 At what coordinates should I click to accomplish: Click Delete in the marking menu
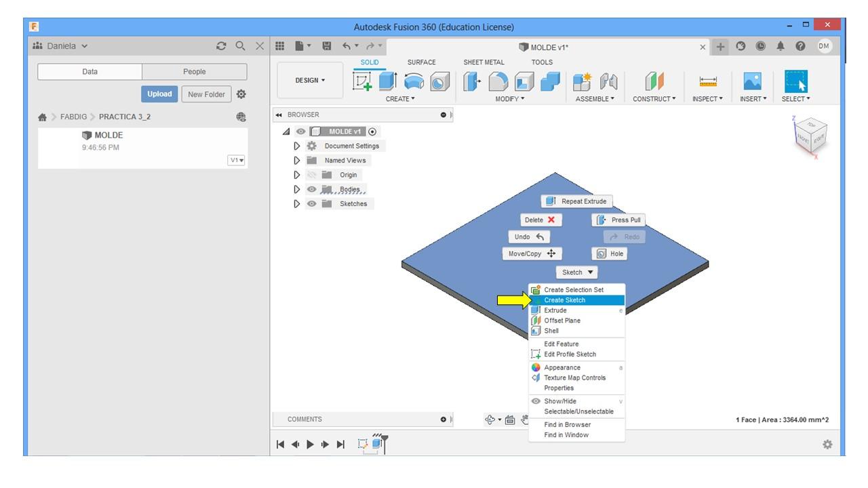[541, 220]
